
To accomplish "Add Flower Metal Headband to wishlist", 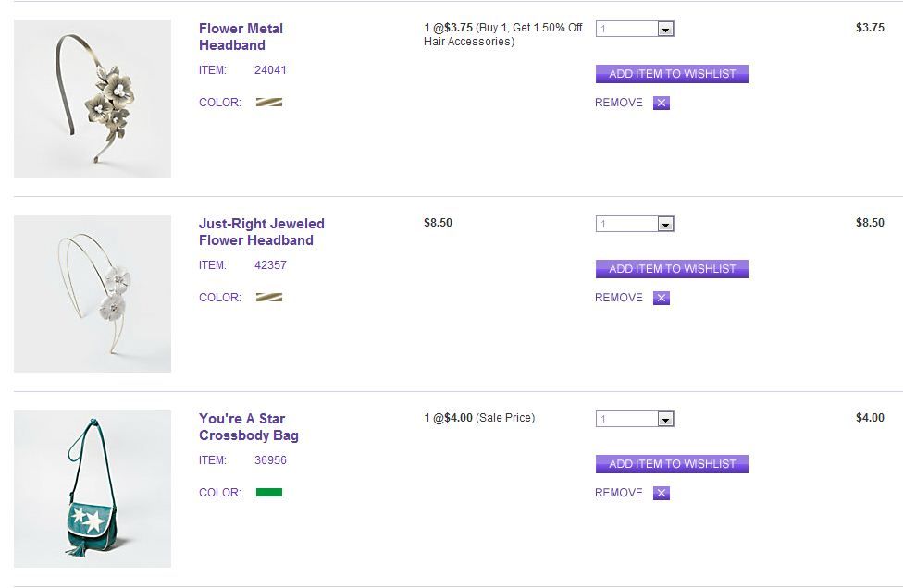I will tap(672, 74).
